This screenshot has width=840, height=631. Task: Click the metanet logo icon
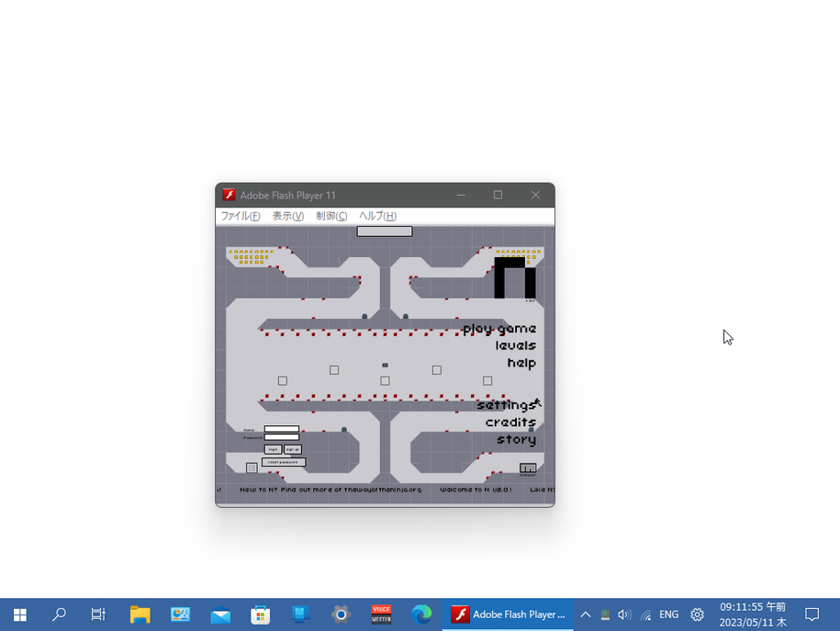click(528, 469)
